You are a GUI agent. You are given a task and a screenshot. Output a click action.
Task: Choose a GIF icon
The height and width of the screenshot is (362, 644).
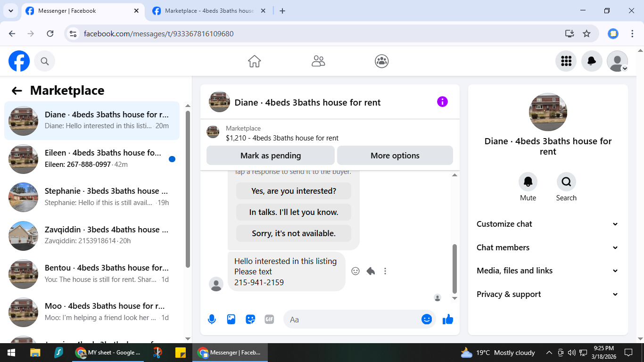point(269,320)
